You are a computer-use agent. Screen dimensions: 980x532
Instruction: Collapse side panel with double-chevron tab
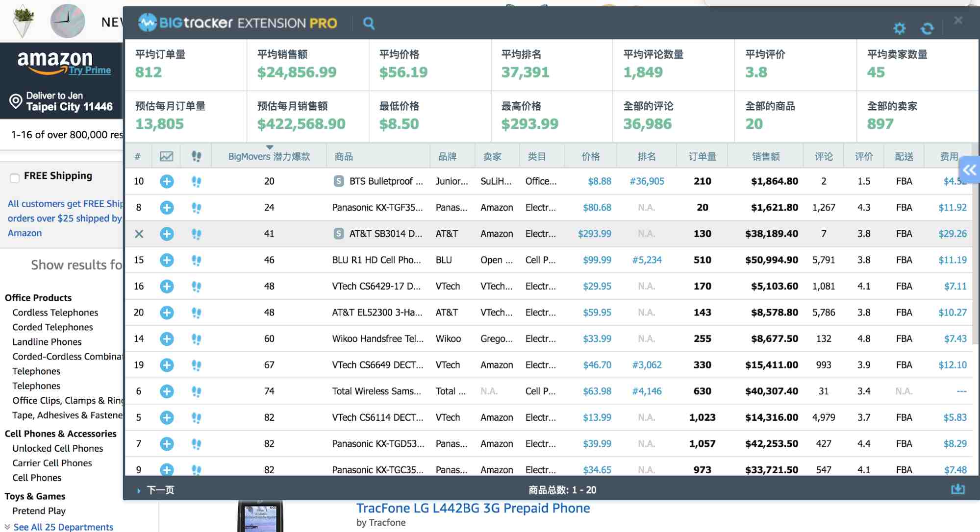pos(969,170)
